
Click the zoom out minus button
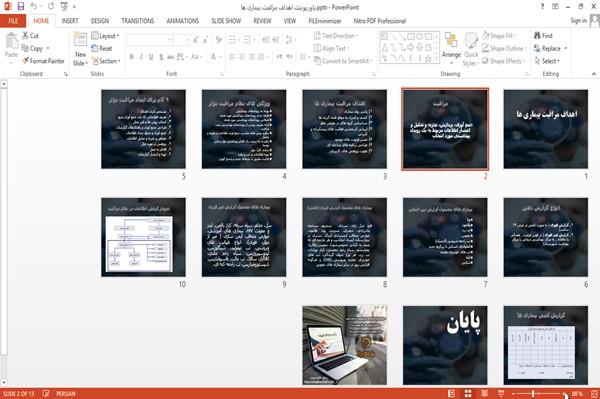[513, 394]
